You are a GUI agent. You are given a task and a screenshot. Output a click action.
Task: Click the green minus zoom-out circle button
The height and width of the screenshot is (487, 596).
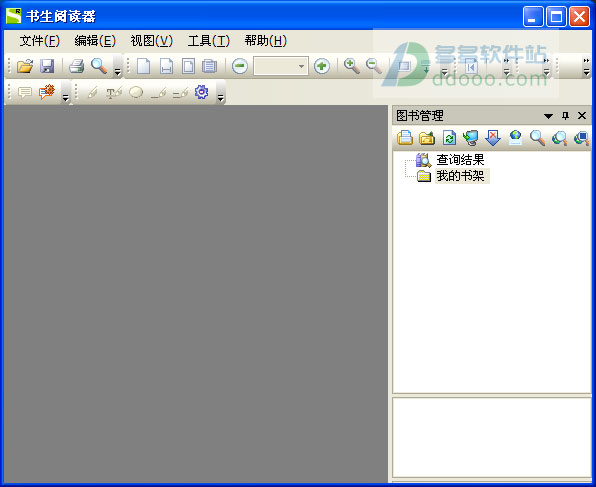tap(240, 66)
